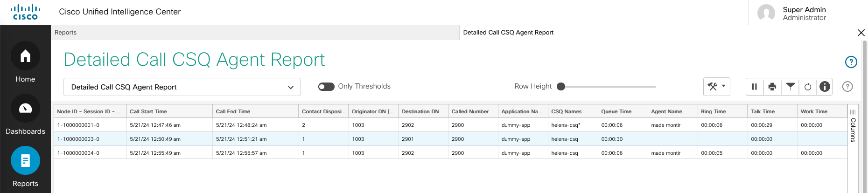Expand the Columns side panel
Viewport: 868px width, 193px height.
point(853,126)
